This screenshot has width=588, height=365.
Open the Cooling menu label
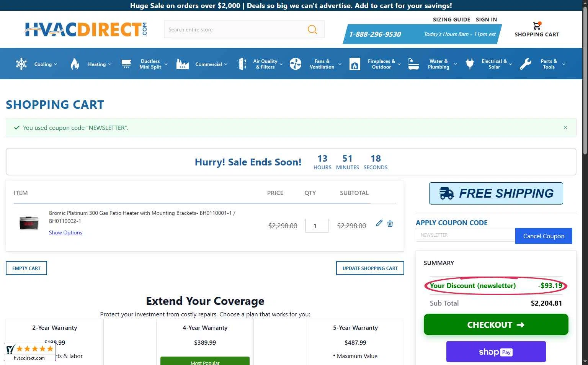coord(43,64)
